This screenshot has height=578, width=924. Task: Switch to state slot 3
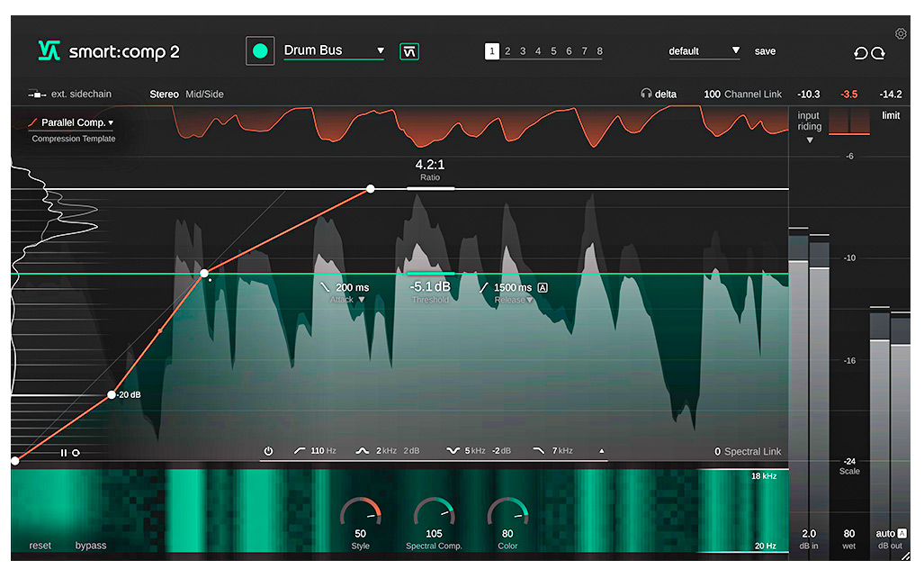pos(523,51)
